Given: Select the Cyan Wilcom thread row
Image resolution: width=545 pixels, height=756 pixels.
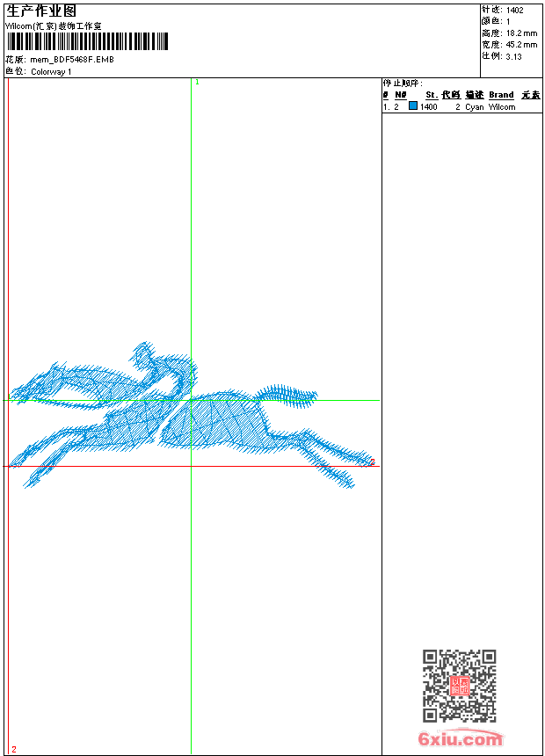Looking at the screenshot, I should pyautogui.click(x=461, y=107).
